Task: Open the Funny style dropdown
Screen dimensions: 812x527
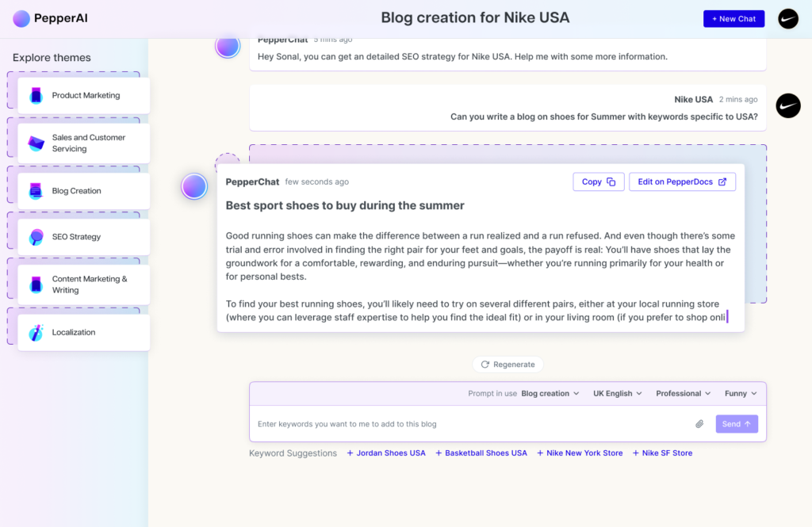Action: pyautogui.click(x=741, y=394)
